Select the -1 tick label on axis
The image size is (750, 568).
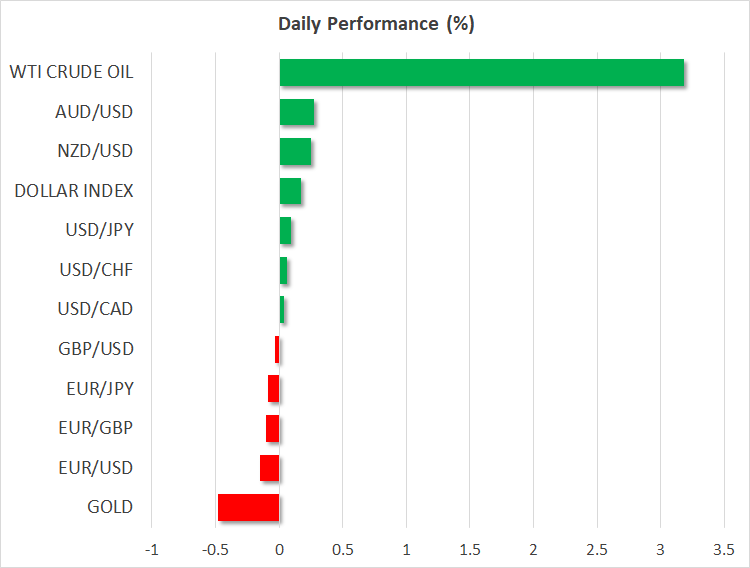coord(152,548)
